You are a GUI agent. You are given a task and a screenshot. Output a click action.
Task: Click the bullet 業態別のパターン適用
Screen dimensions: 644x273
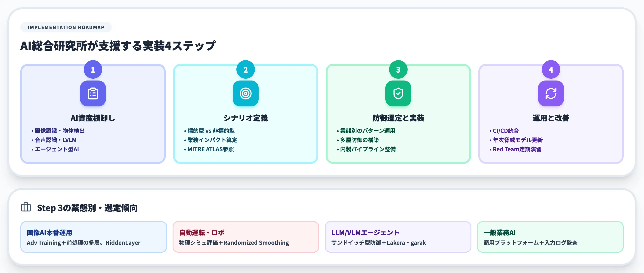coord(366,131)
